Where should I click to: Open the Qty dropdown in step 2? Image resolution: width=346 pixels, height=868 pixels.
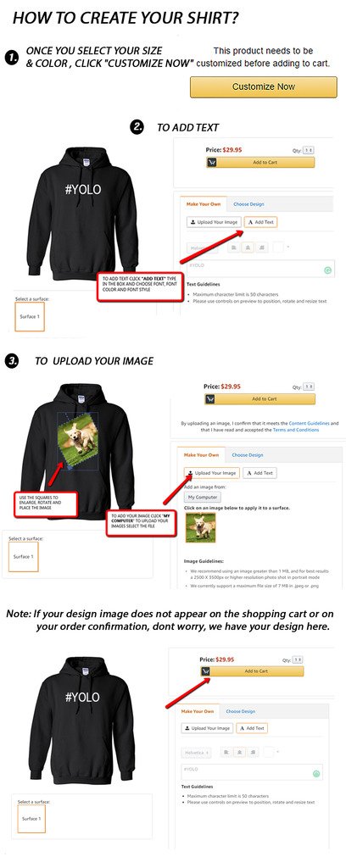(309, 150)
